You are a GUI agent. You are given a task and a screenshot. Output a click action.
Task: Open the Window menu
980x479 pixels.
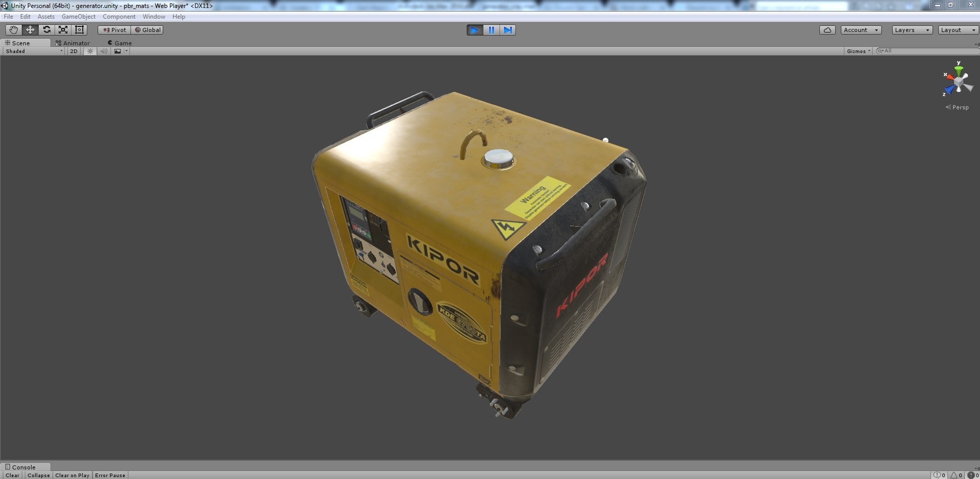pos(154,17)
